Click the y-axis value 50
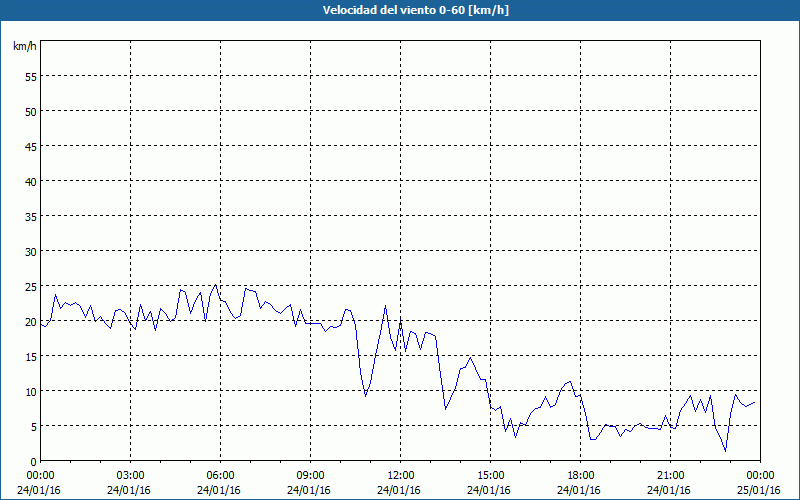This screenshot has height=500, width=800. coord(31,112)
